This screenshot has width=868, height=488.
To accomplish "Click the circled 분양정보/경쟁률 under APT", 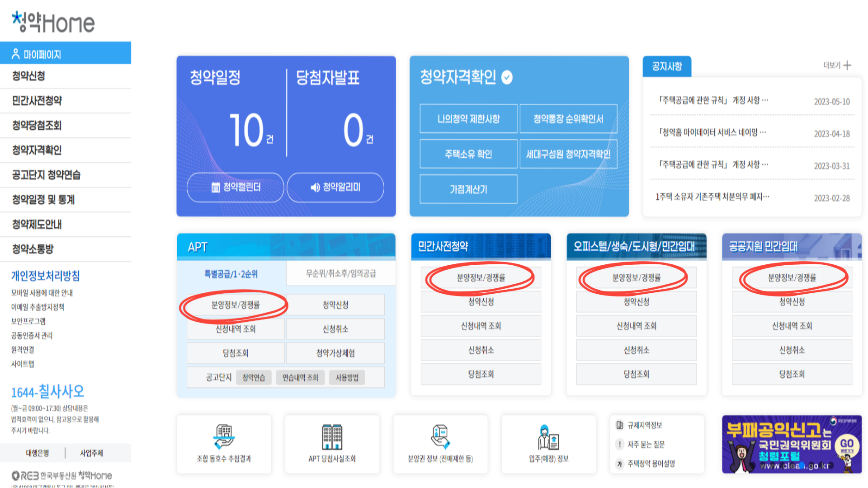I will 235,305.
